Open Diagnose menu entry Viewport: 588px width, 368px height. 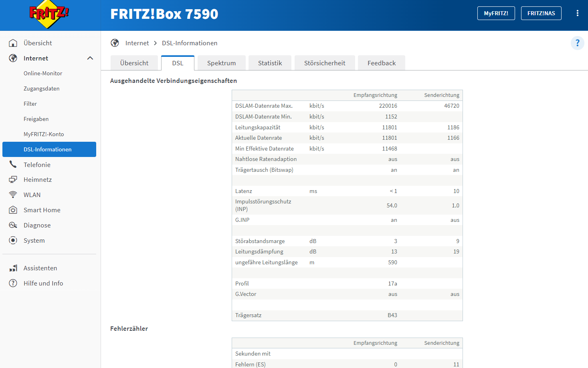tap(37, 225)
